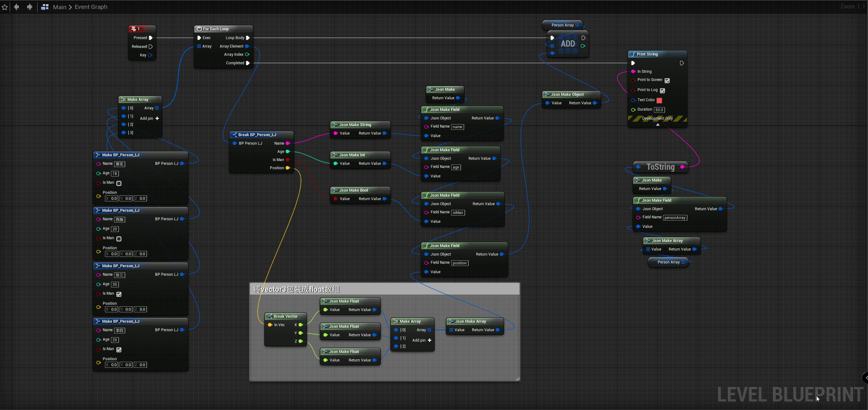
Task: Click the Print String function icon
Action: 633,54
